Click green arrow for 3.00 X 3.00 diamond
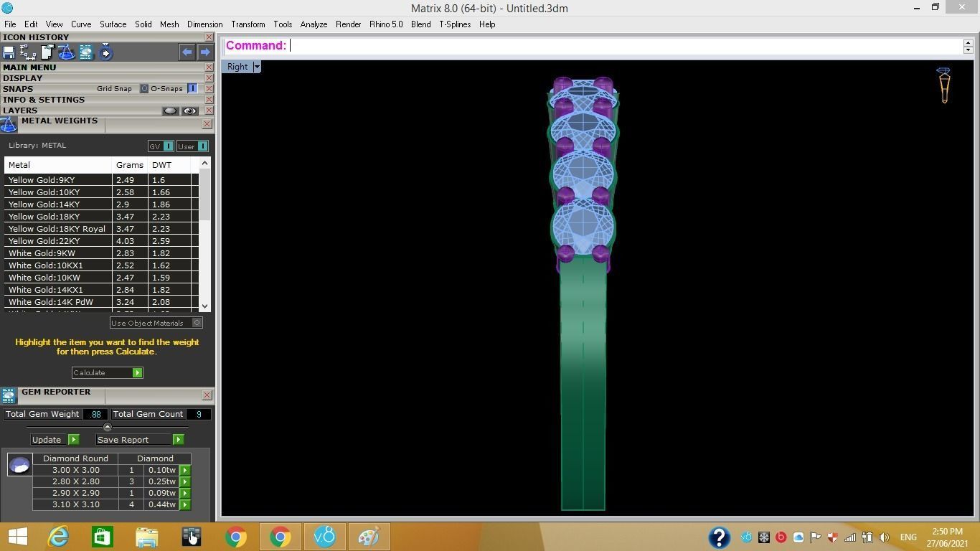 pos(185,471)
